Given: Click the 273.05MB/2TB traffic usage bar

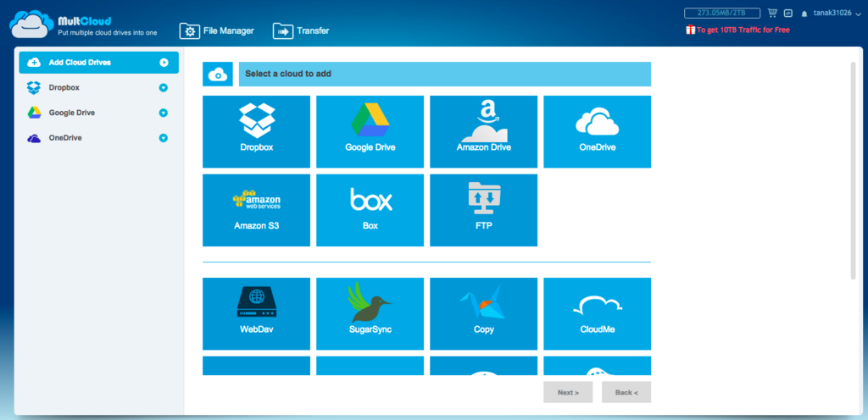Looking at the screenshot, I should 722,13.
